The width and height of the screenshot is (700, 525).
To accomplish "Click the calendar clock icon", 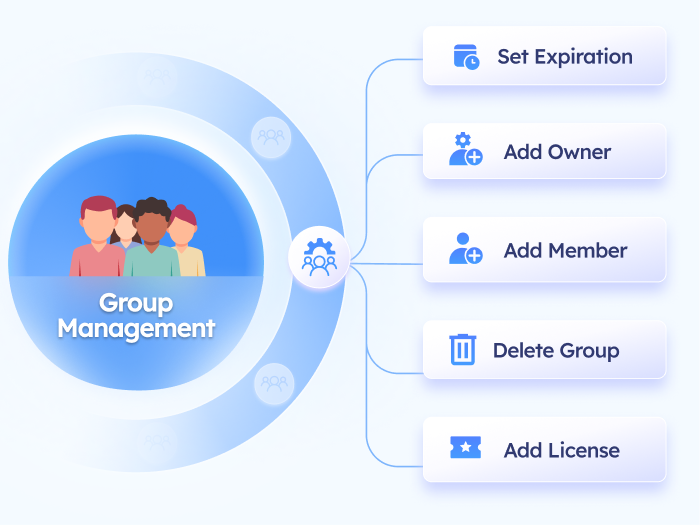I will tap(467, 57).
